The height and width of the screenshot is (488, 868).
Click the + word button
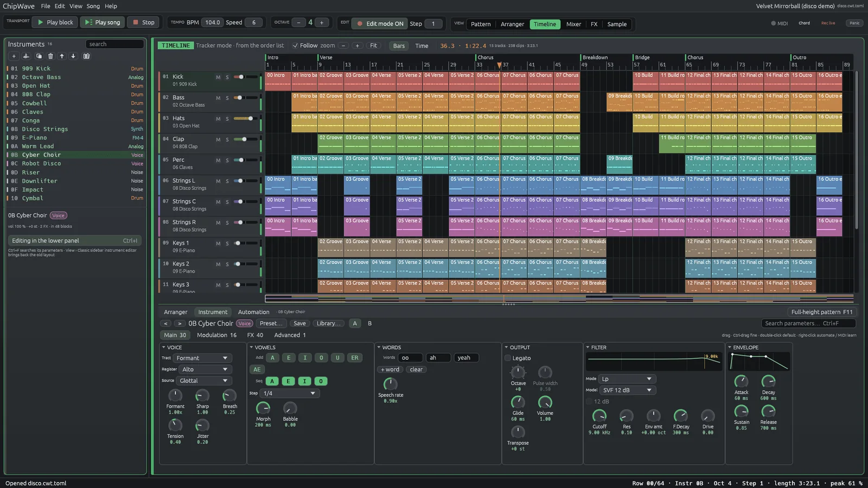pyautogui.click(x=390, y=370)
